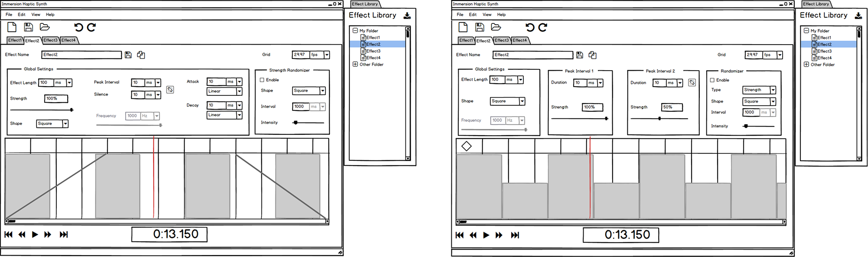Click Intensity slider handle in left window
Viewport: 868px width, 257px height.
click(x=296, y=123)
